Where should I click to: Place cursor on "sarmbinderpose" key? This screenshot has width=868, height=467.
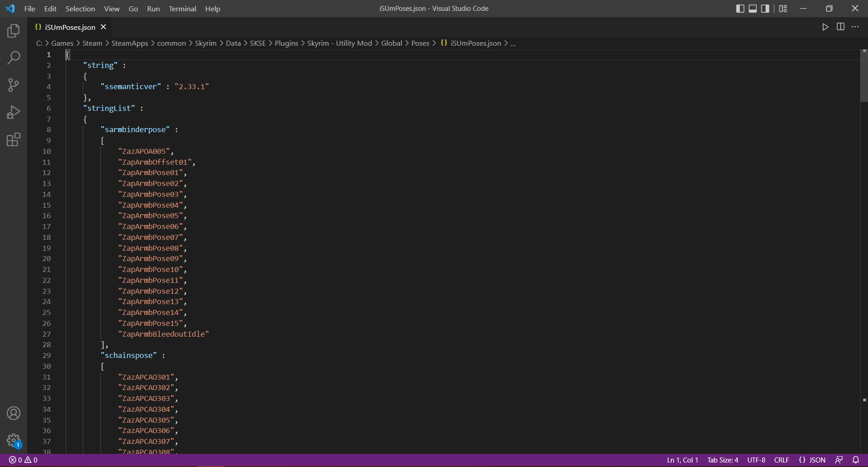click(x=135, y=130)
